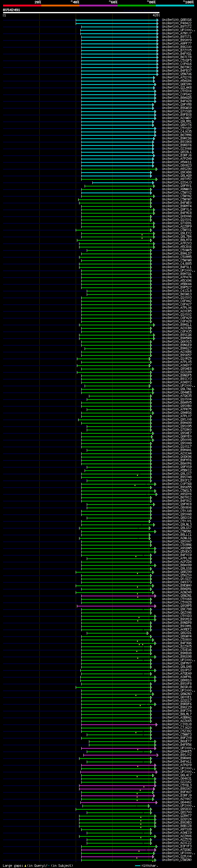Select the UniRef100_B7ZYX5 label
197x868 pixels.
click(176, 50)
